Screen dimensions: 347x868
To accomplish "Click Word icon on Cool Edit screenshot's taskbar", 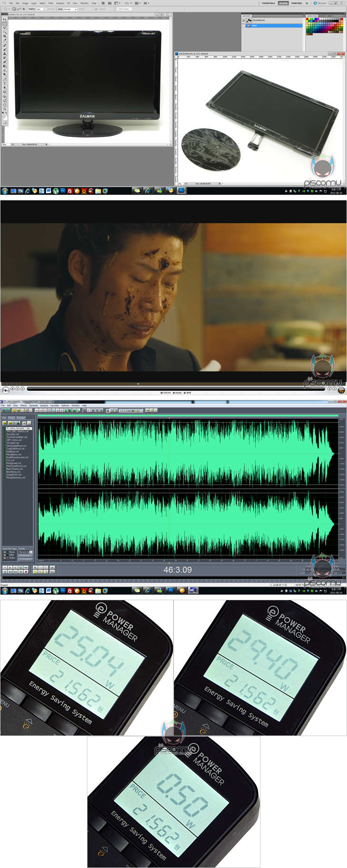I will [x=48, y=591].
